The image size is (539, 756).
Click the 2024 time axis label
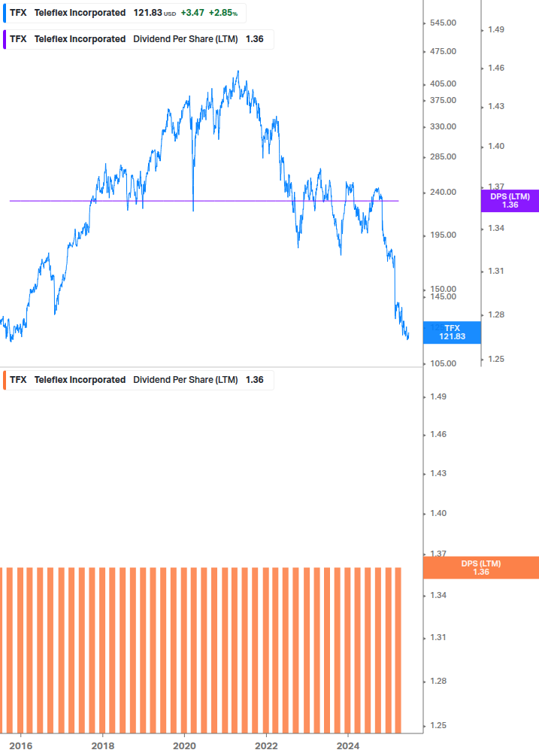(x=348, y=746)
